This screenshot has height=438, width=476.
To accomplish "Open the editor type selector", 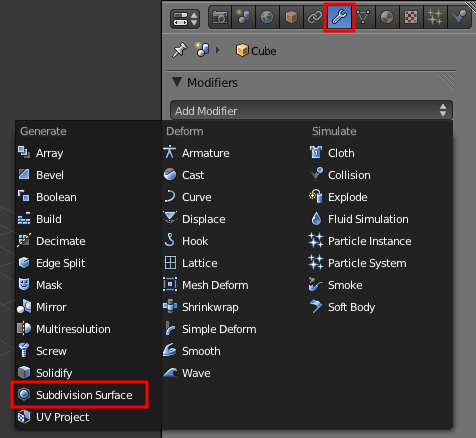I will coord(185,18).
